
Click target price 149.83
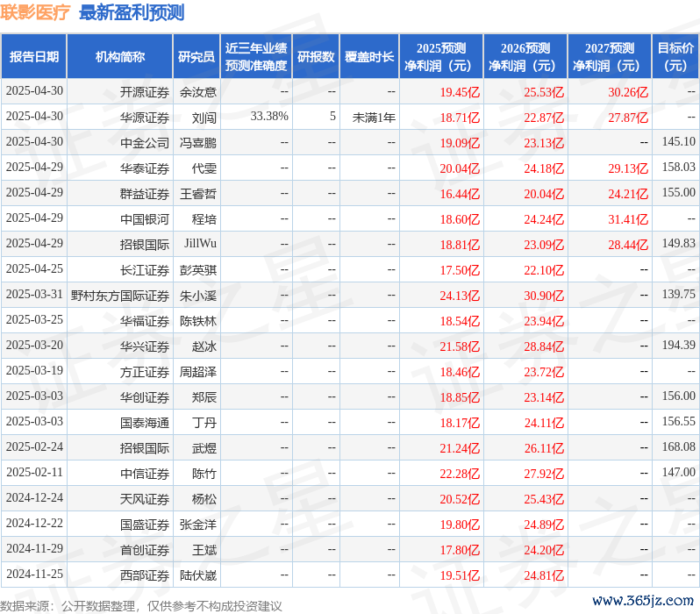(x=679, y=243)
